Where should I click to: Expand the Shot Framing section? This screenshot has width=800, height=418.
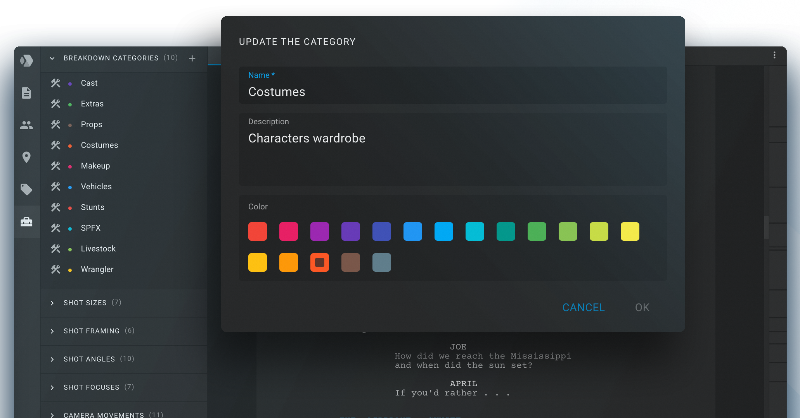pos(52,331)
